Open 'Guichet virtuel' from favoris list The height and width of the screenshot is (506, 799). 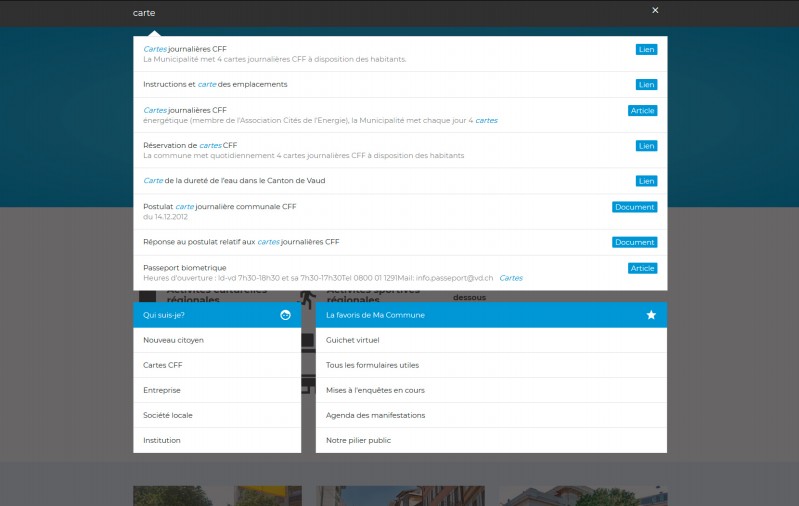coord(353,340)
